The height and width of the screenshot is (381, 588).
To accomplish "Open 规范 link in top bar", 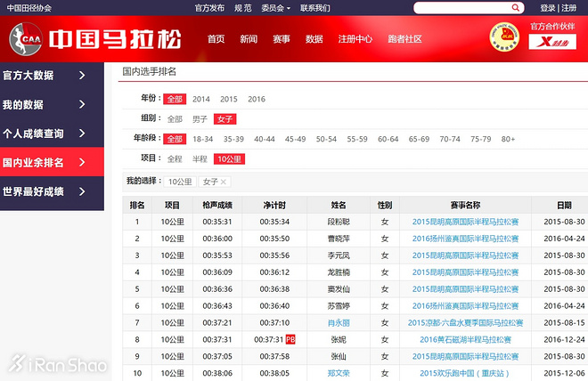I will coord(243,8).
